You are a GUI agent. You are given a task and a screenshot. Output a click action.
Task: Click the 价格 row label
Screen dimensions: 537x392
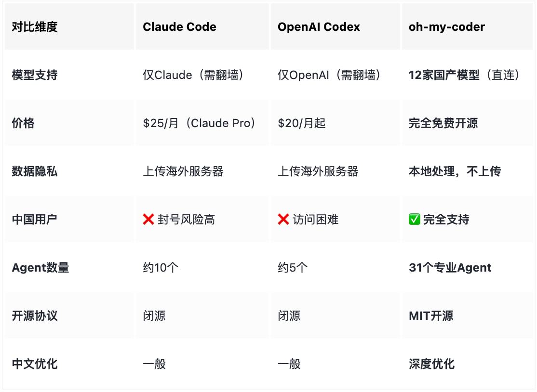23,123
